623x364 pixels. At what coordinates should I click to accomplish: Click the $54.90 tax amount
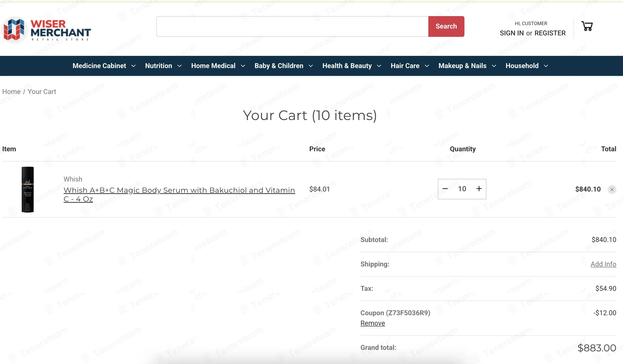click(x=606, y=288)
